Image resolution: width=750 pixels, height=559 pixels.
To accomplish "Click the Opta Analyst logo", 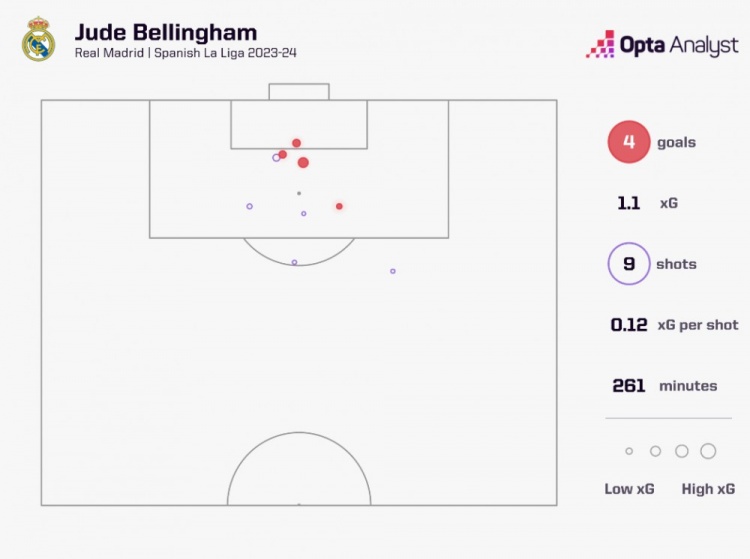I will 662,45.
